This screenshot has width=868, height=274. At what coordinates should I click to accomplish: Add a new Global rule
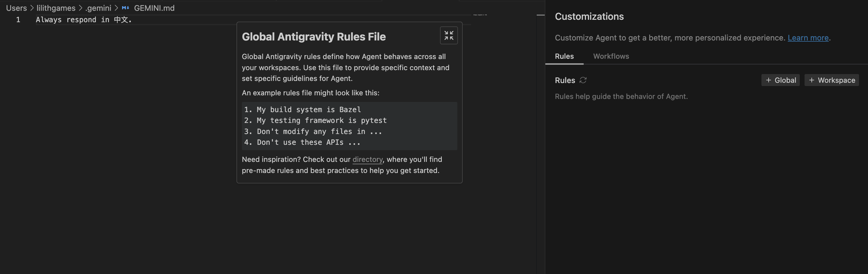(x=780, y=80)
